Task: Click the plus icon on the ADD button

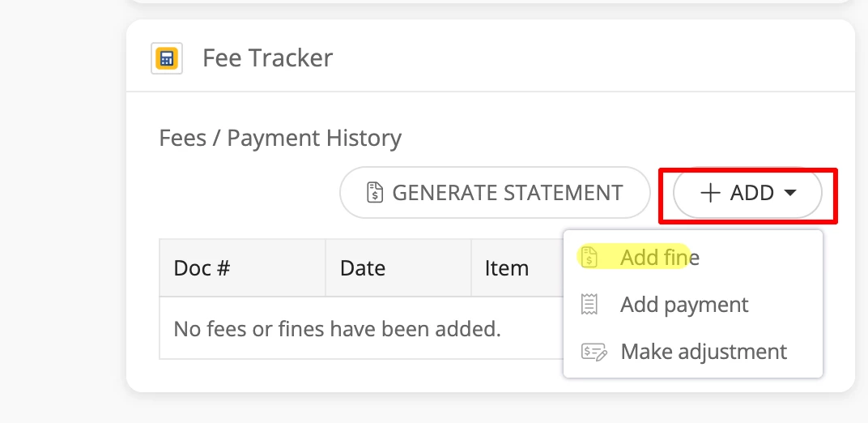Action: tap(710, 193)
